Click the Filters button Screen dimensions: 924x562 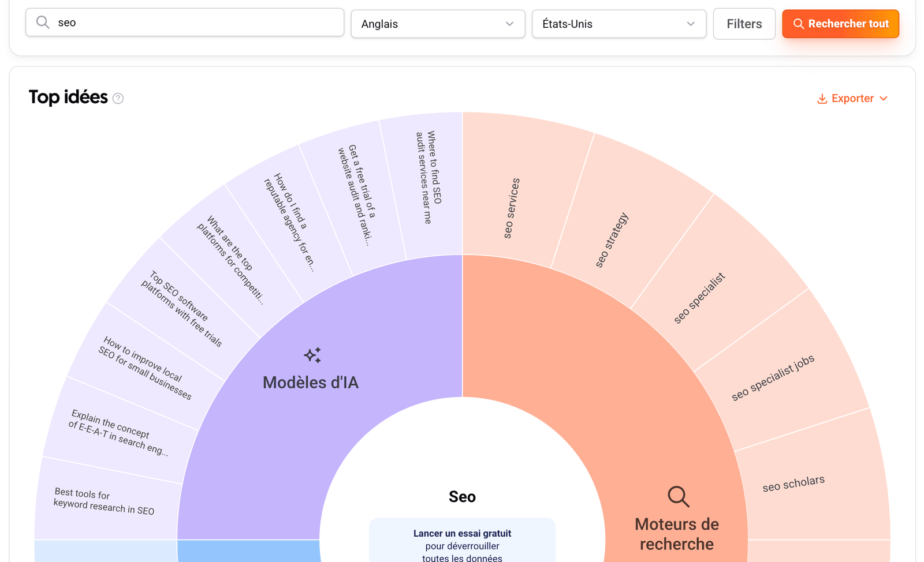[x=744, y=24]
